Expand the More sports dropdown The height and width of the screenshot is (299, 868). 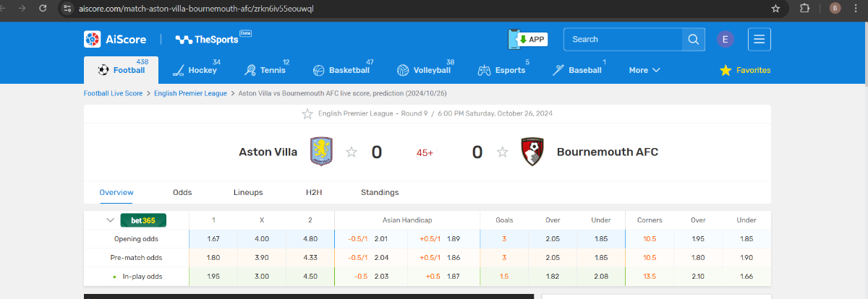644,70
